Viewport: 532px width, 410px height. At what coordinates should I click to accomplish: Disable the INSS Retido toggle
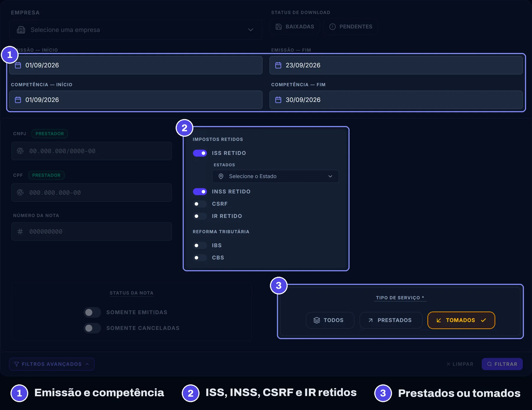tap(200, 192)
